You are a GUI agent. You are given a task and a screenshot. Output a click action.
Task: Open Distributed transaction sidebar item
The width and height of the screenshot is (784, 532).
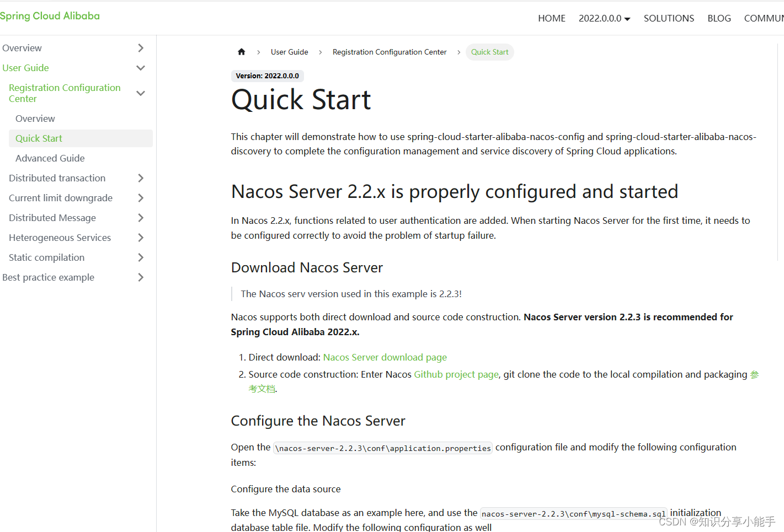[x=57, y=178]
